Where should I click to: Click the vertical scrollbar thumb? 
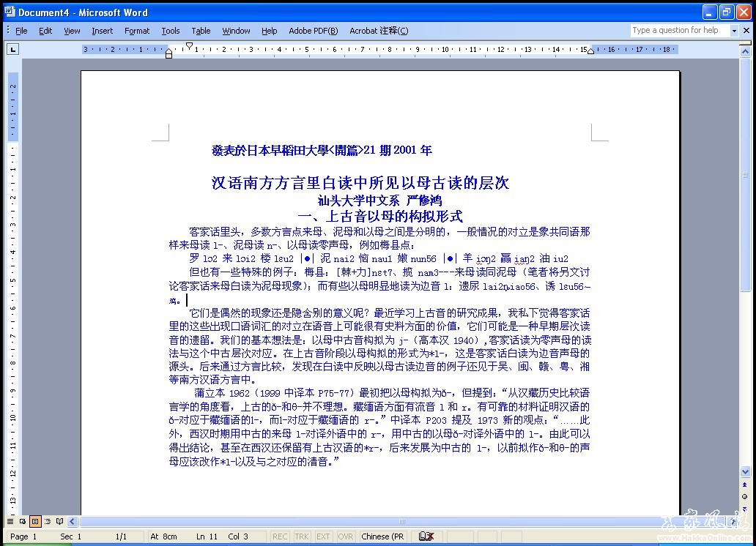746,174
